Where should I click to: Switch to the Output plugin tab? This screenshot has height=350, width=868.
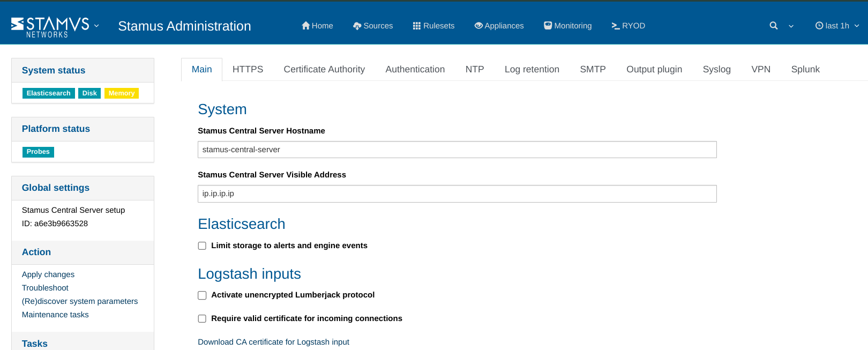[654, 70]
